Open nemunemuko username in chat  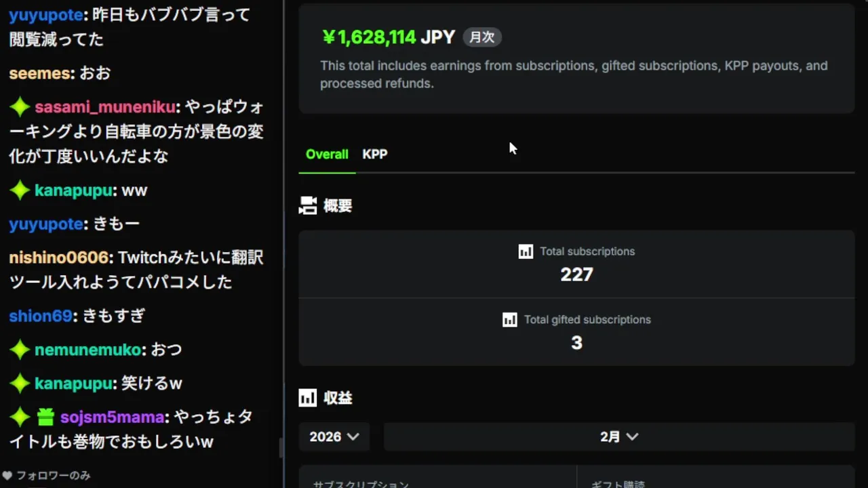87,350
